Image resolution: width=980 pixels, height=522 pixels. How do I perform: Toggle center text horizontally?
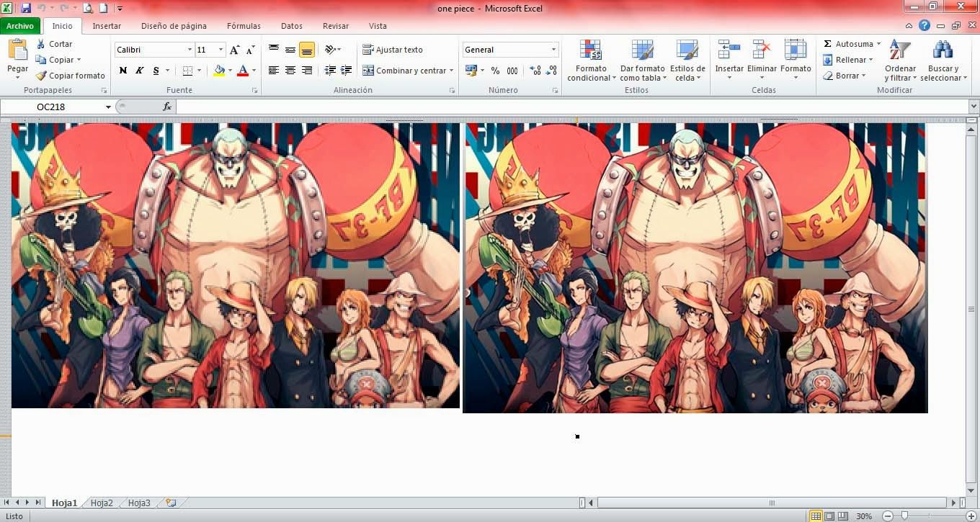pos(290,71)
